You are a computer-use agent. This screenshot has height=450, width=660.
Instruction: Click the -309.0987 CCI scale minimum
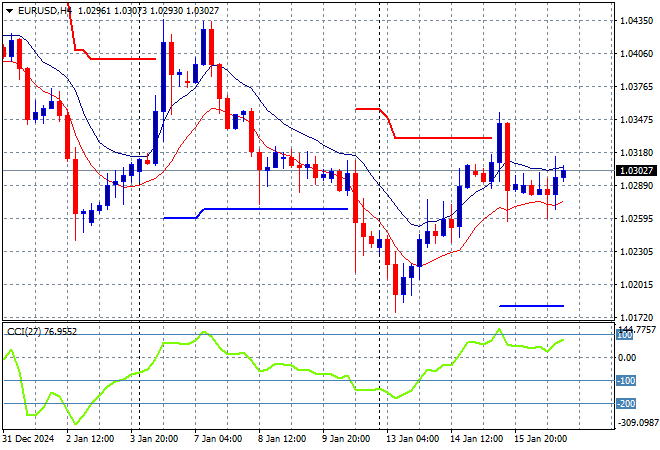pos(638,422)
